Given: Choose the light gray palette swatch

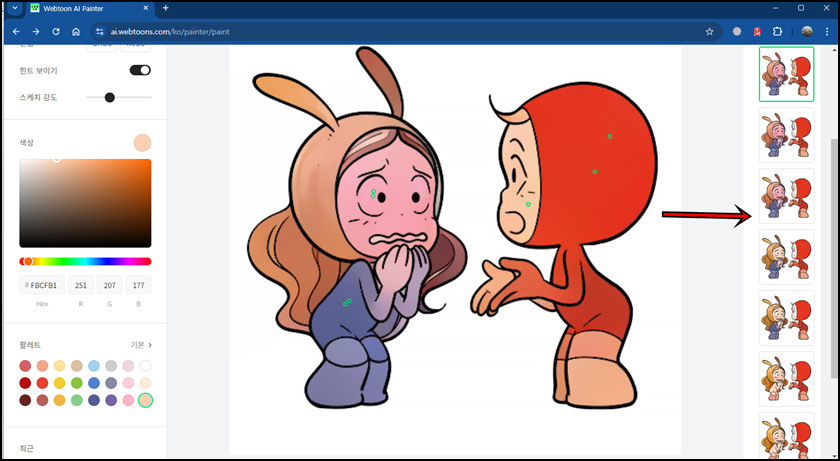Looking at the screenshot, I should [x=111, y=366].
